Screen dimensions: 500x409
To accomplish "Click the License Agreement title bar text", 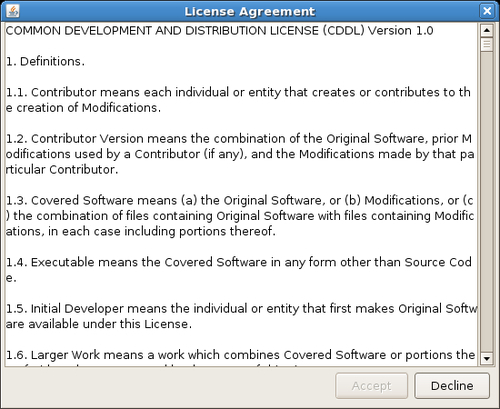I will 250,12.
